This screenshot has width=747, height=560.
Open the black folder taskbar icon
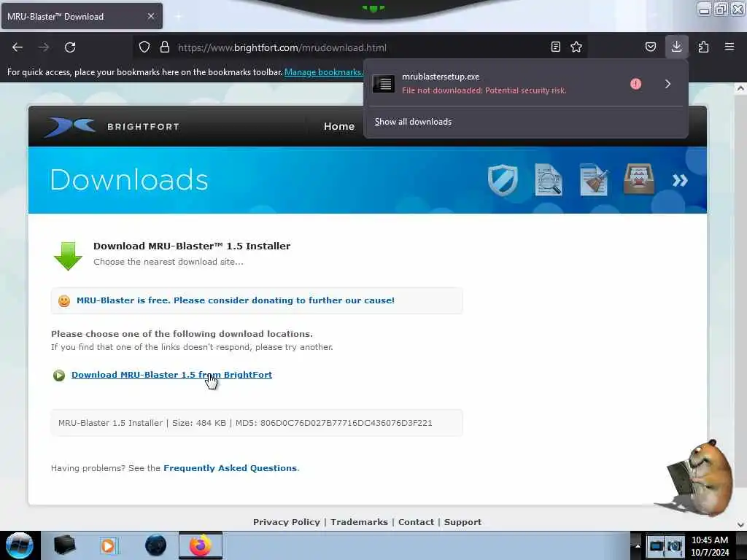64,545
